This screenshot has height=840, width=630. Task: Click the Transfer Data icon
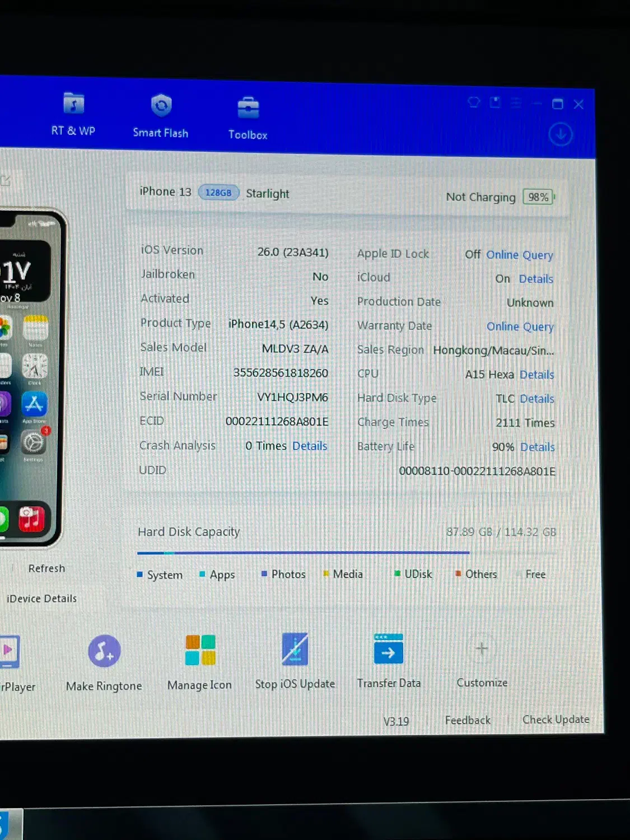pyautogui.click(x=389, y=648)
